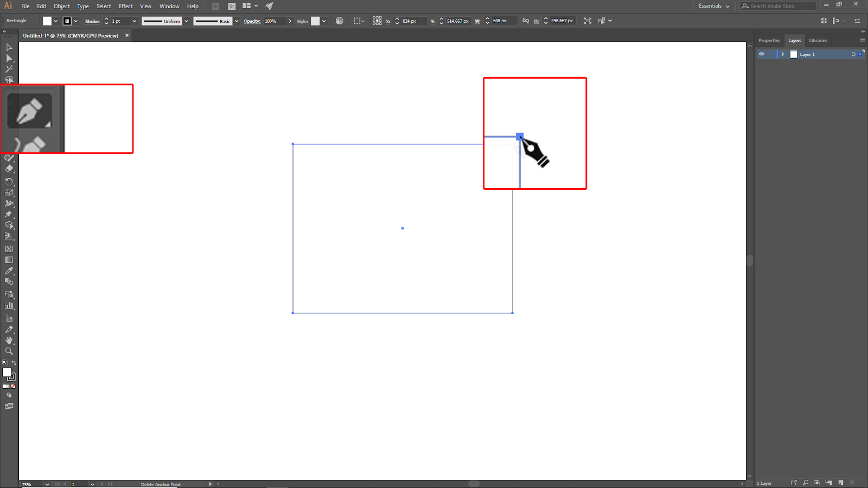This screenshot has height=488, width=868.
Task: Select the Direct Selection tool
Action: [x=9, y=58]
